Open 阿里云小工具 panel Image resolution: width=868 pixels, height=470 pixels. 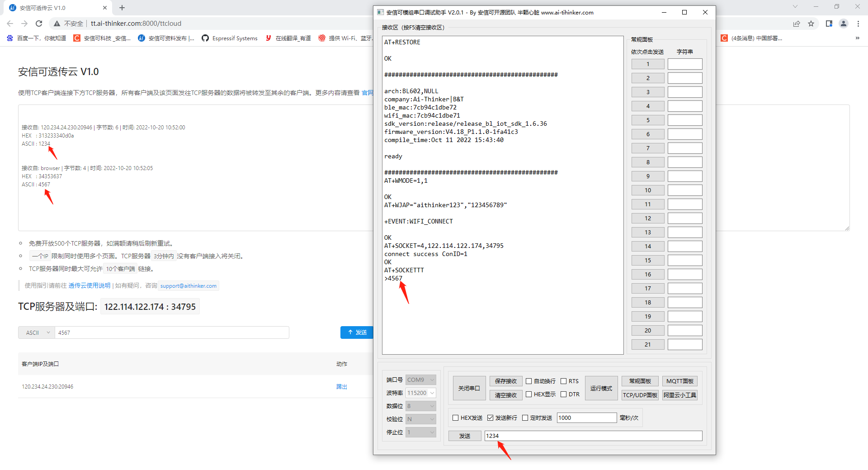tap(680, 395)
